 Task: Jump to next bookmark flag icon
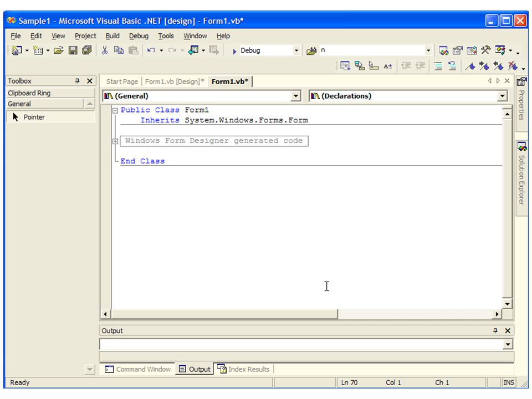pyautogui.click(x=484, y=66)
